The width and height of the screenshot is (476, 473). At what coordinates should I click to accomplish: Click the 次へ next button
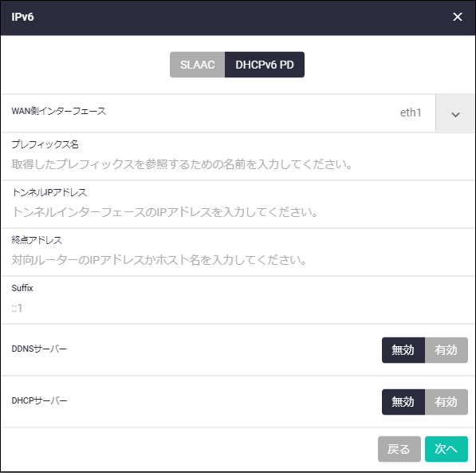click(446, 449)
